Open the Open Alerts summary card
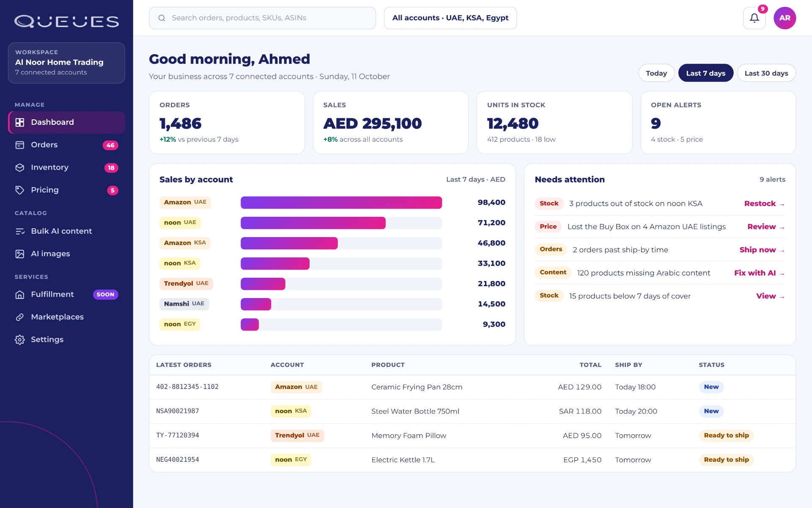This screenshot has width=812, height=508. 718,122
